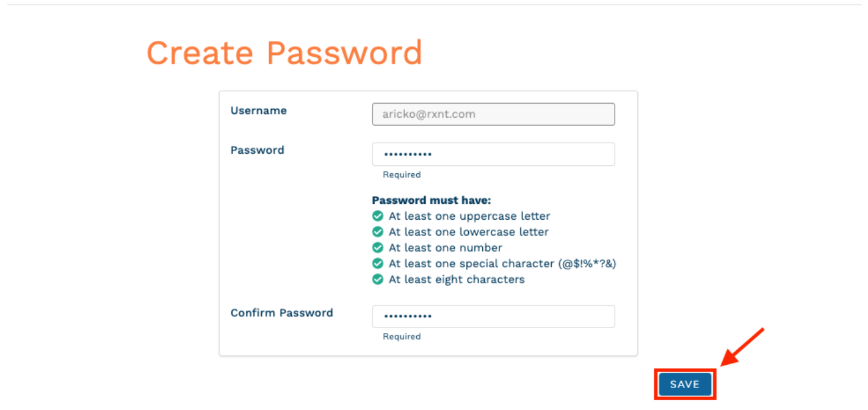Click the Create Password heading
The width and height of the screenshot is (868, 410).
click(x=284, y=52)
